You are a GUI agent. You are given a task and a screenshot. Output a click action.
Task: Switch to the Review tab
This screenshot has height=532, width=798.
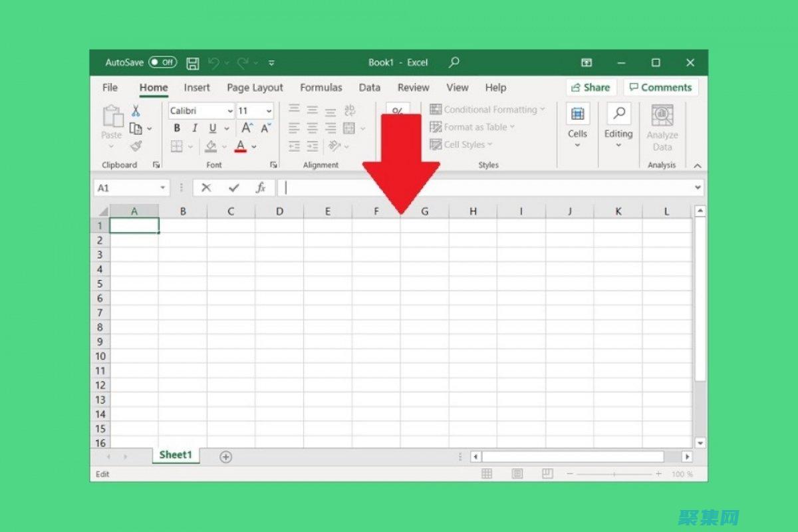(414, 88)
